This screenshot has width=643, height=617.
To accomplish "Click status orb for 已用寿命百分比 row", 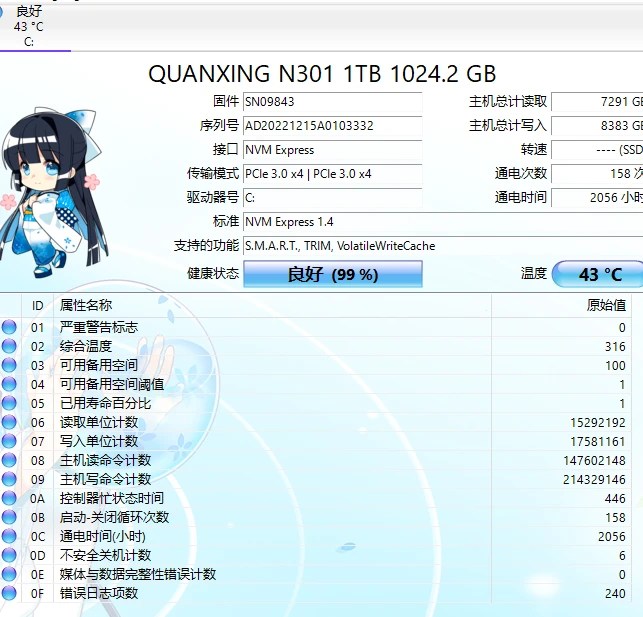I will click(x=9, y=403).
